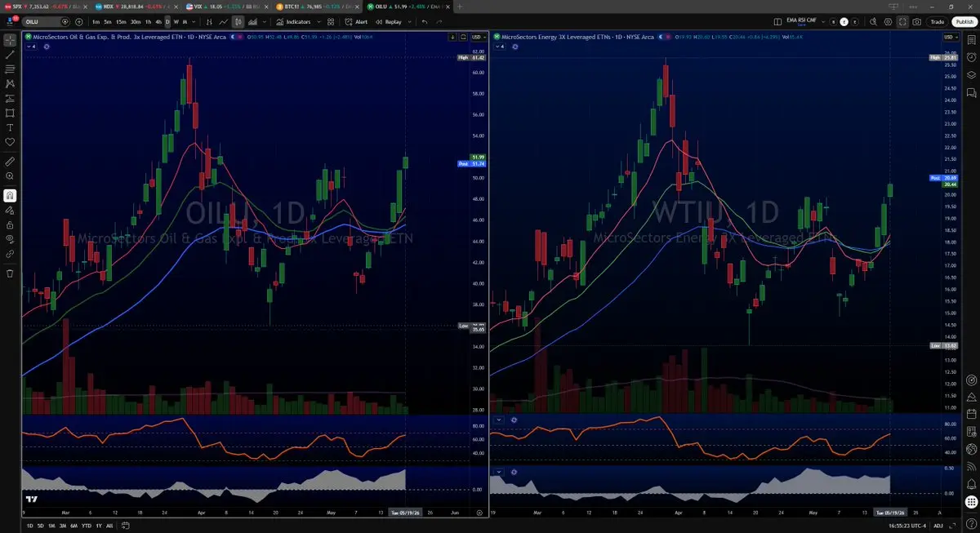
Task: Open the Fibonacci and gann tools
Action: pyautogui.click(x=10, y=69)
